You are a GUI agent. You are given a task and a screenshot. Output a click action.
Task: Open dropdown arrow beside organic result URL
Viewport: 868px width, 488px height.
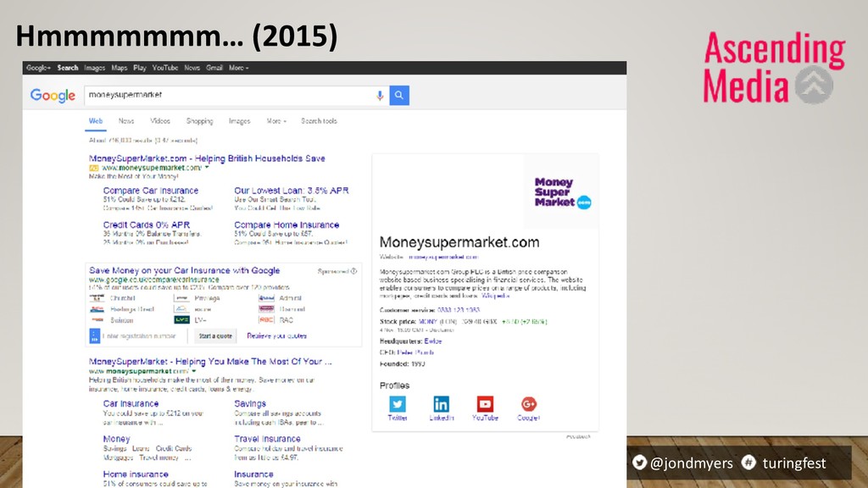(194, 371)
